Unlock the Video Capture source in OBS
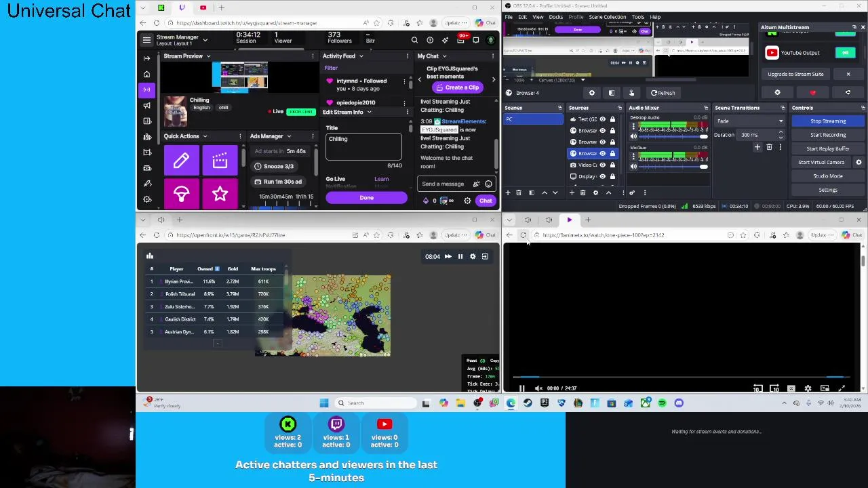868x488 pixels. pyautogui.click(x=612, y=165)
